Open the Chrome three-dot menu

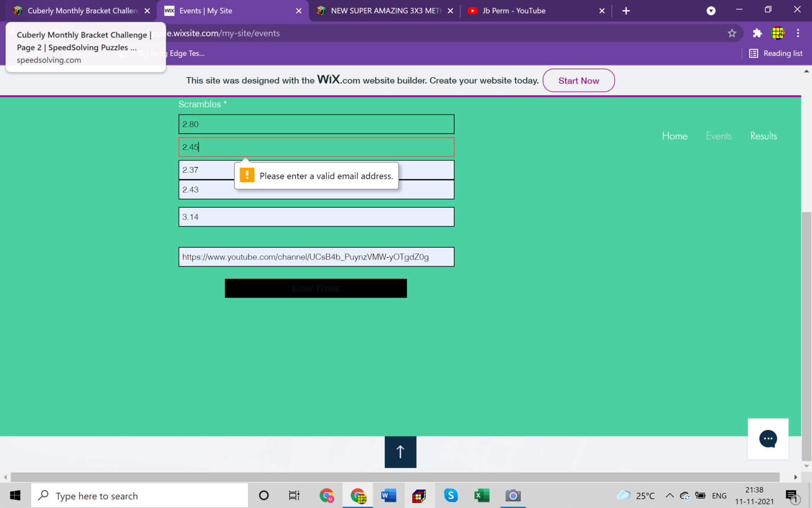(x=798, y=33)
